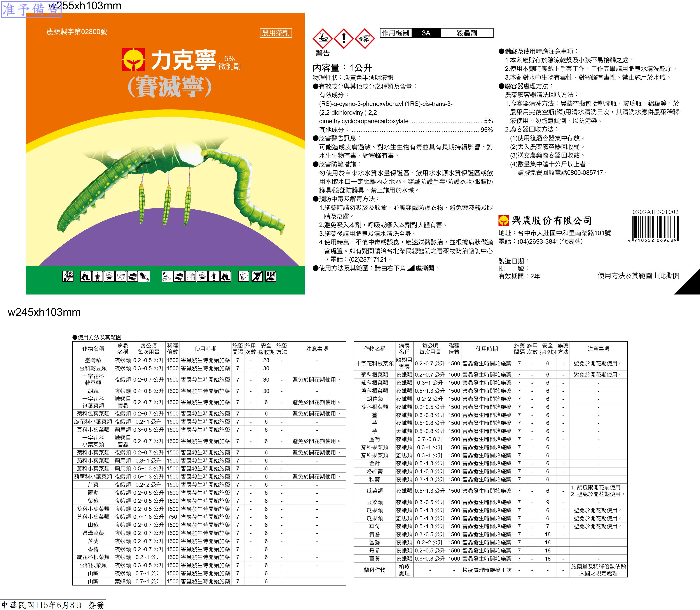The width and height of the screenshot is (700, 610).
Task: Click the w255xh103mm dimension label
Action: pyautogui.click(x=85, y=6)
